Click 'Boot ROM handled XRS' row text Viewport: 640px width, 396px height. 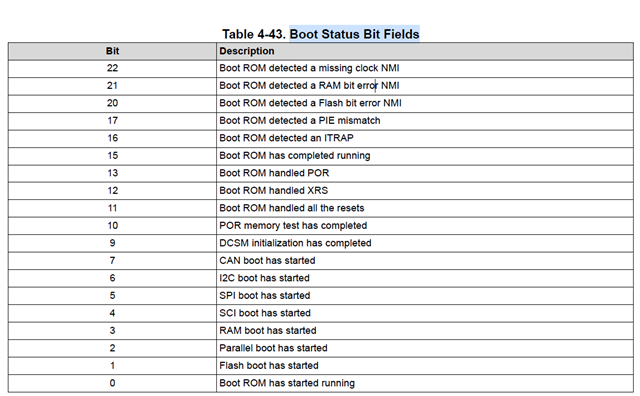click(273, 191)
